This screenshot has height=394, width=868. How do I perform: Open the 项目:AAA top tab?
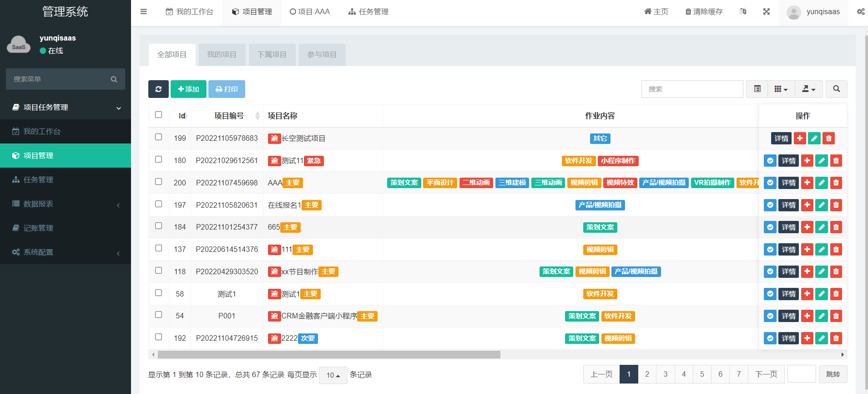(x=309, y=12)
